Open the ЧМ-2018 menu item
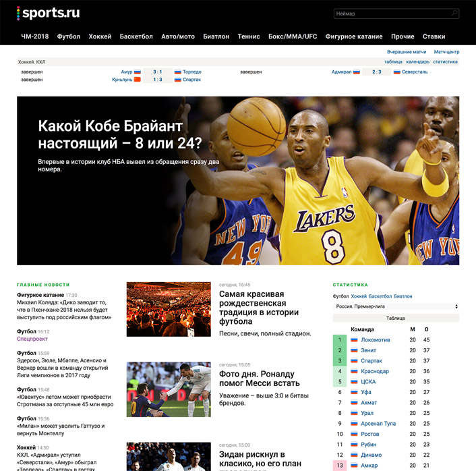476x471 pixels. click(34, 36)
